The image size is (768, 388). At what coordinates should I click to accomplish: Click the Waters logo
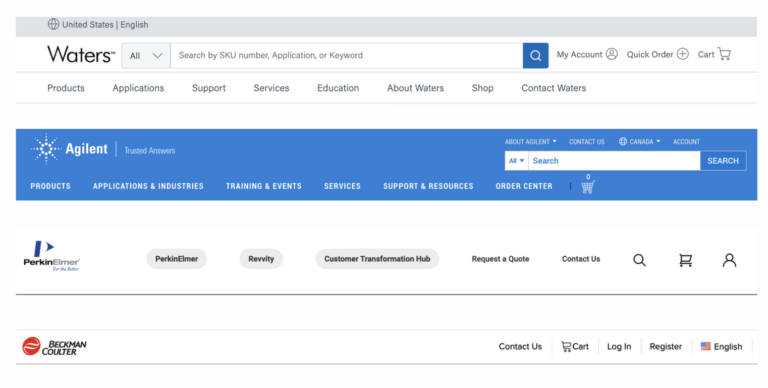(81, 54)
